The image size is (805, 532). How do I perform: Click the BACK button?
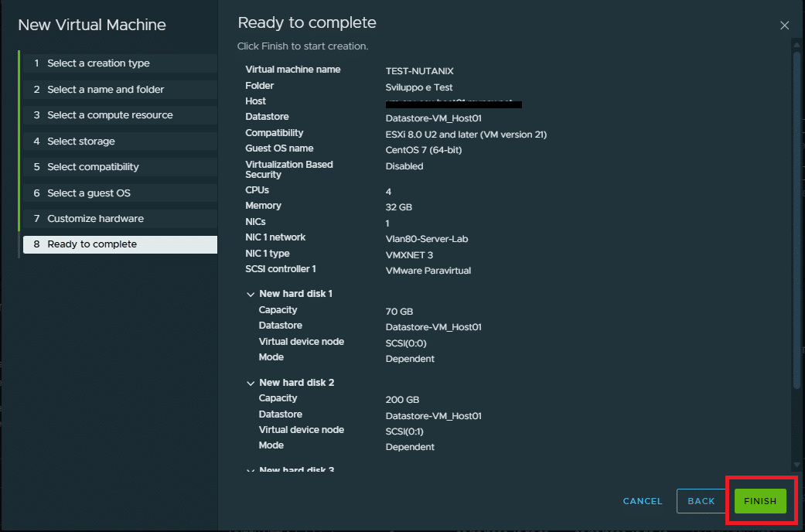click(x=701, y=501)
